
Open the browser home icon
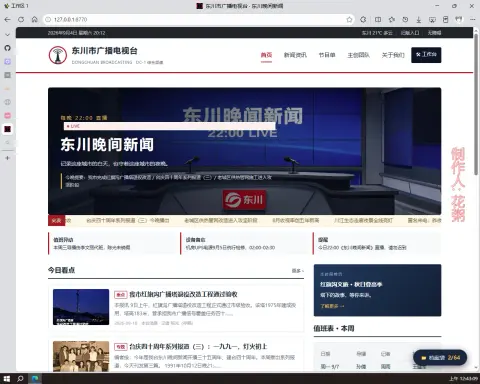[35, 20]
